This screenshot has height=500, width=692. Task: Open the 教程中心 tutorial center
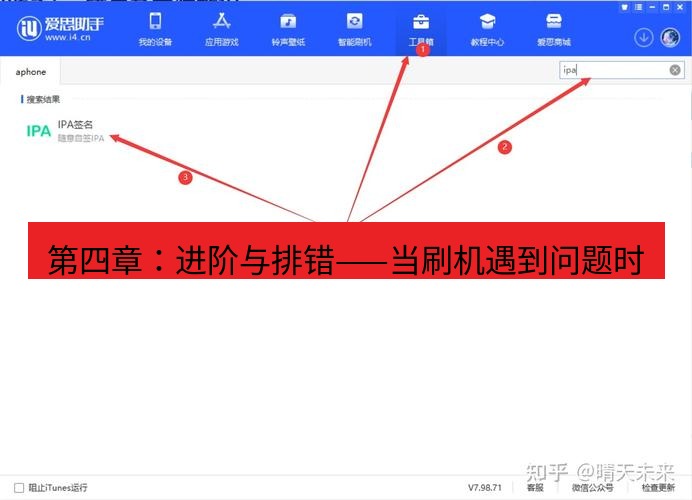pos(487,29)
